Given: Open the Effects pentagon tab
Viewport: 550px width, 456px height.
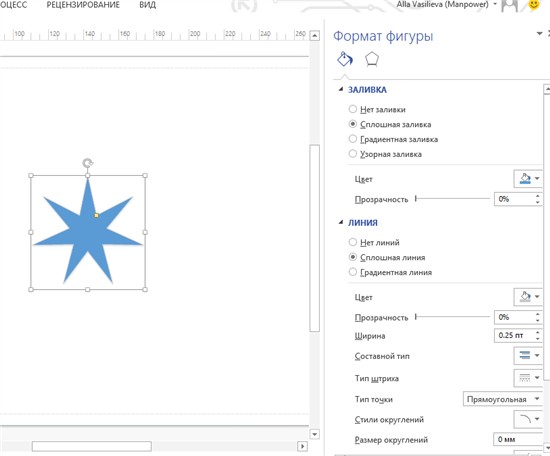Looking at the screenshot, I should pyautogui.click(x=371, y=59).
